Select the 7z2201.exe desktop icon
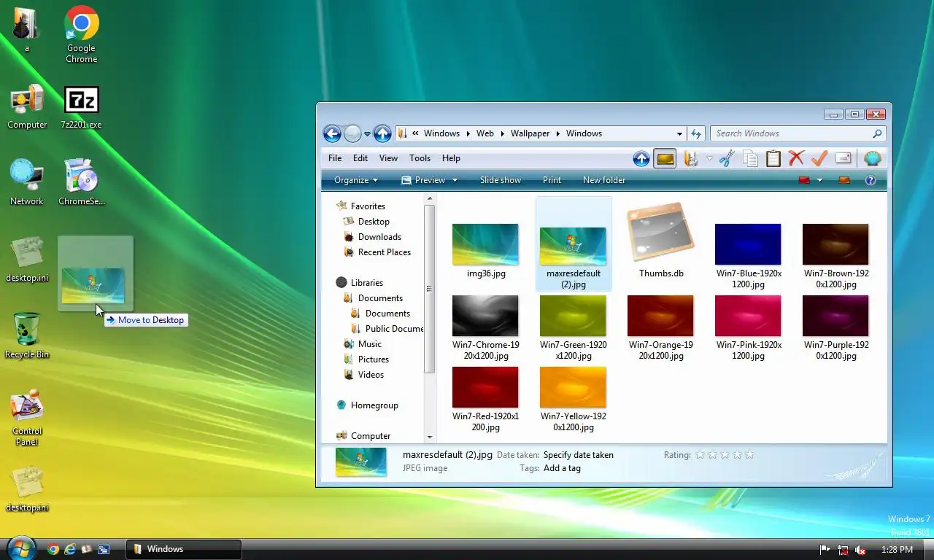 click(81, 108)
